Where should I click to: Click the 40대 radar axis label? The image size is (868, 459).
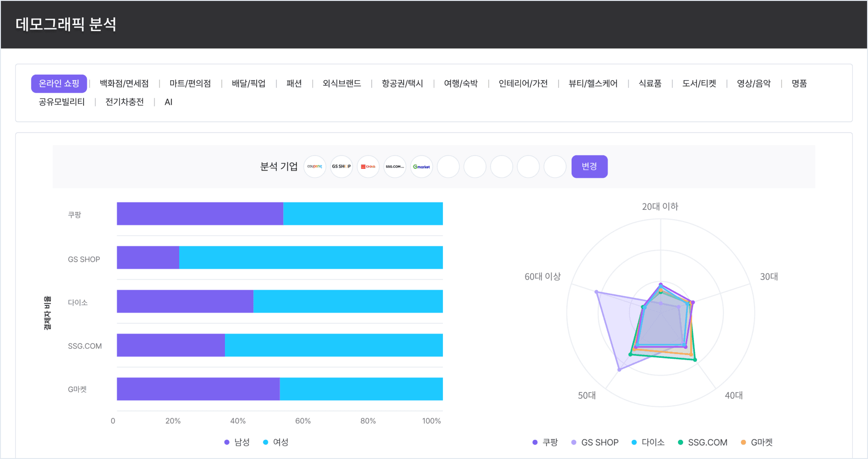tap(734, 396)
